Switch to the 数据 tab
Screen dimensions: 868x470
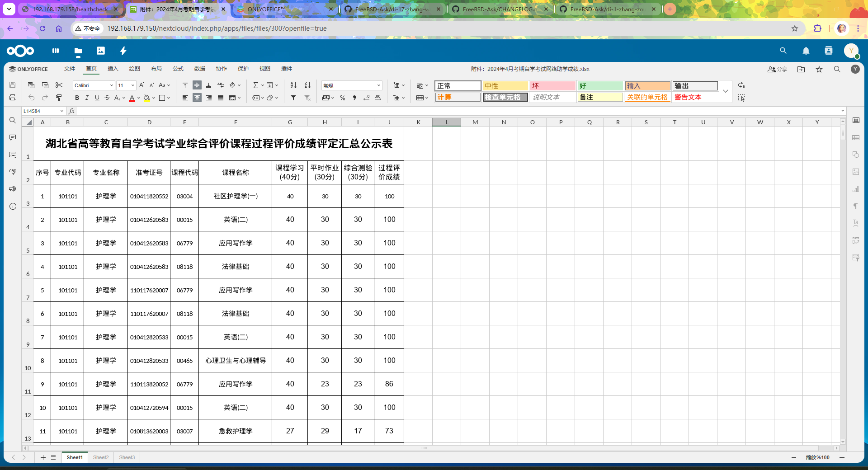200,69
